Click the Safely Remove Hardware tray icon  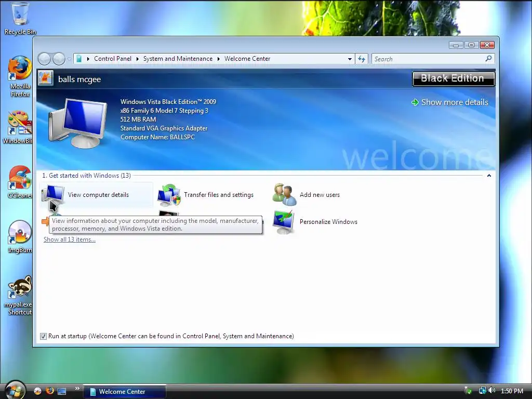pos(468,391)
